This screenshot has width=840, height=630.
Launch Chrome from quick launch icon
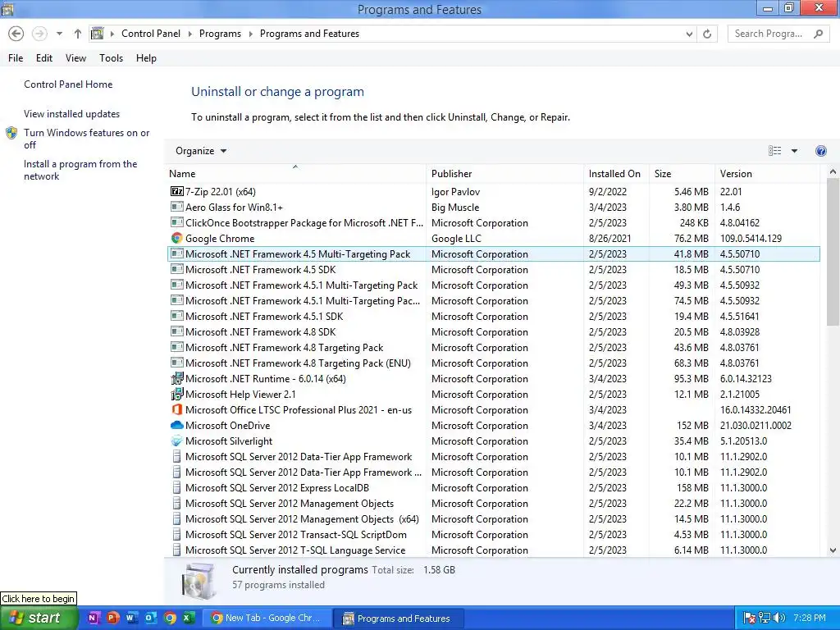pos(170,618)
